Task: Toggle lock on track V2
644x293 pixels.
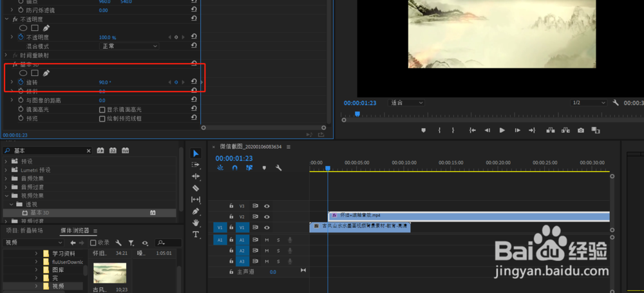Action: [x=231, y=216]
